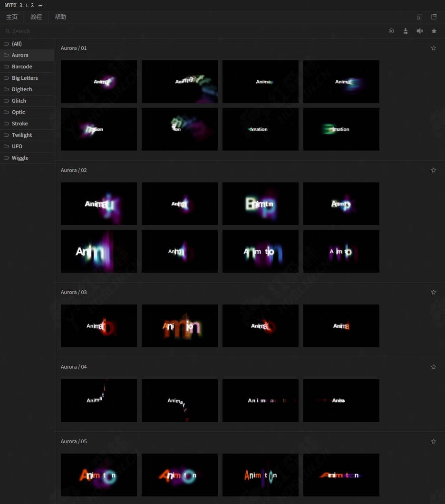Select green streak 'mation' thumbnail in Aurora / 01
Screen dimensions: 445x504
click(341, 129)
